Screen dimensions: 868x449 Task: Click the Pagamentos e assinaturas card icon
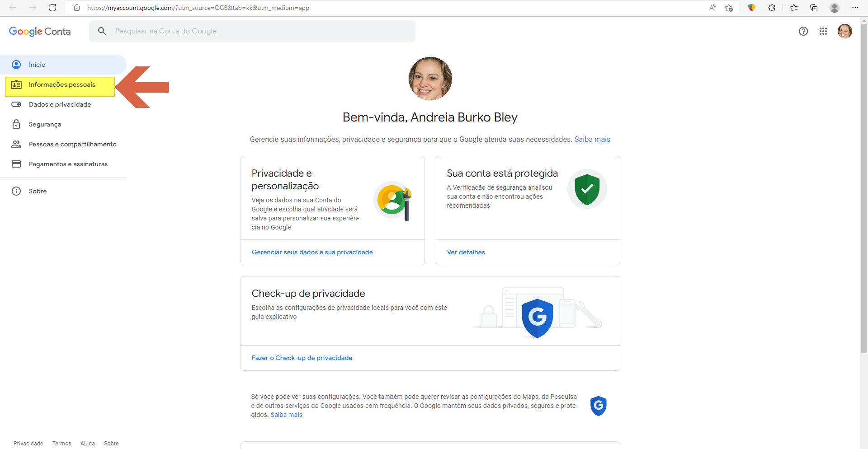click(16, 164)
